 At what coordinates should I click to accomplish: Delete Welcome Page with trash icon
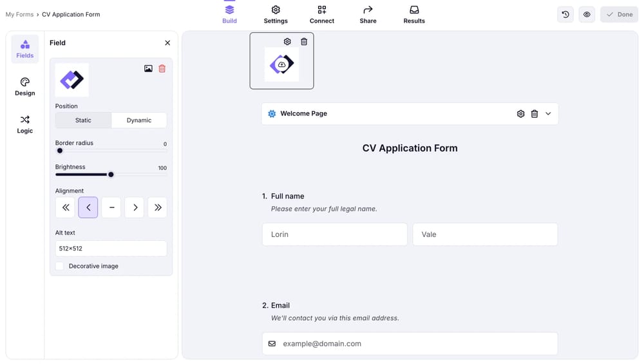pyautogui.click(x=535, y=114)
